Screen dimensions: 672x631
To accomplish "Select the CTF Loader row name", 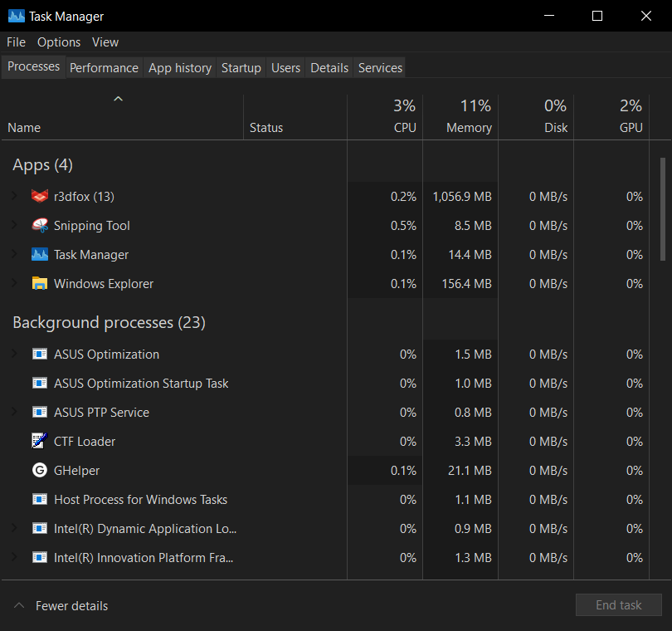I will [x=85, y=442].
